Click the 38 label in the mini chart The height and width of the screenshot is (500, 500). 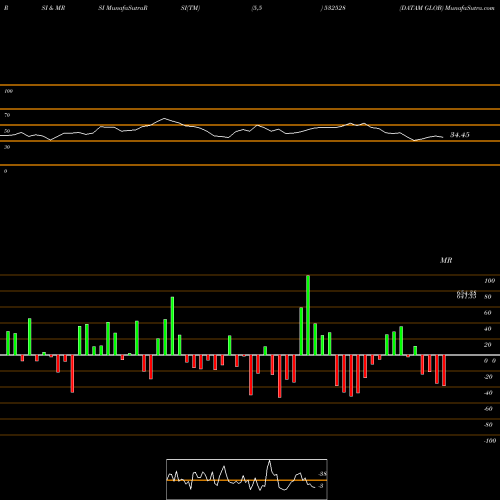[x=322, y=474]
